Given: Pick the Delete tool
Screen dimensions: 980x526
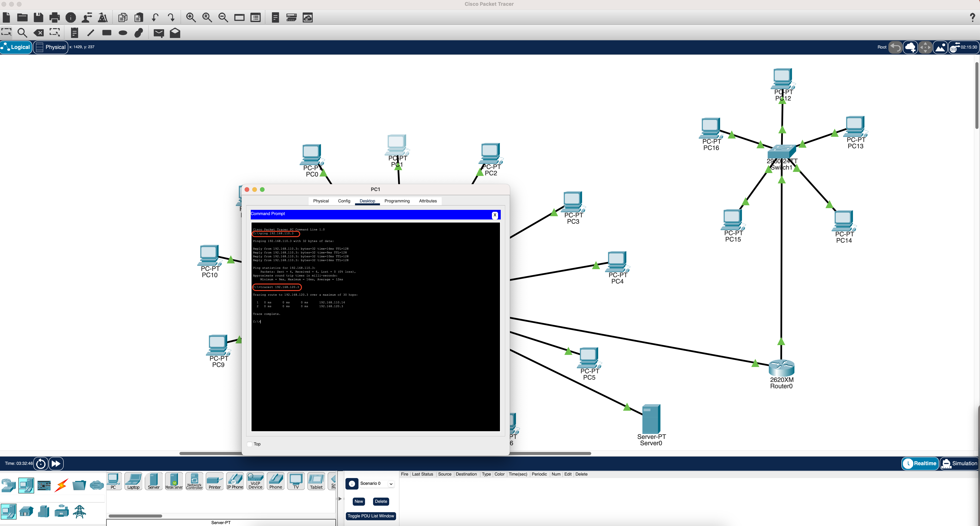Looking at the screenshot, I should (x=38, y=33).
